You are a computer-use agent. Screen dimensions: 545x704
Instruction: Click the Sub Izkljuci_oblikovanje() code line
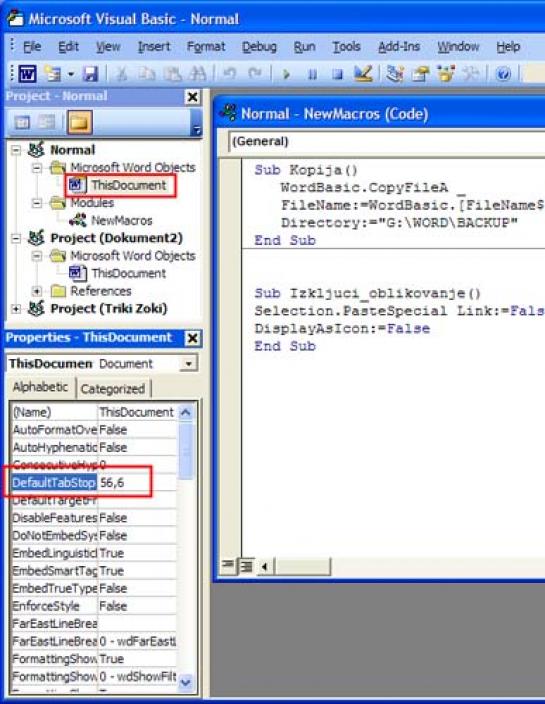click(368, 294)
